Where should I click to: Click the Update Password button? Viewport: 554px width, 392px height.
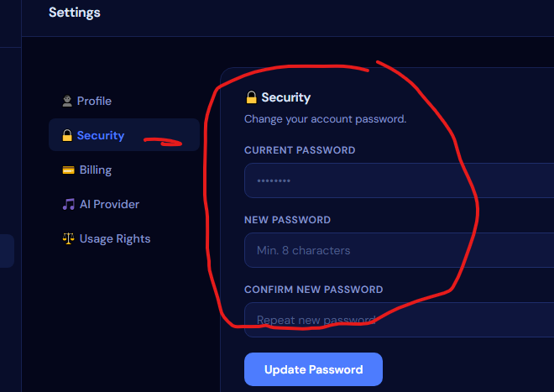tap(313, 369)
